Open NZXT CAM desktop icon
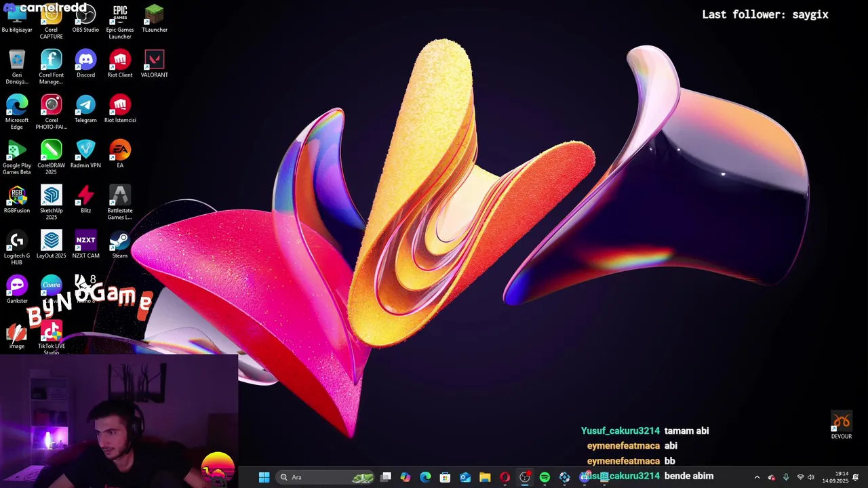 pos(85,245)
